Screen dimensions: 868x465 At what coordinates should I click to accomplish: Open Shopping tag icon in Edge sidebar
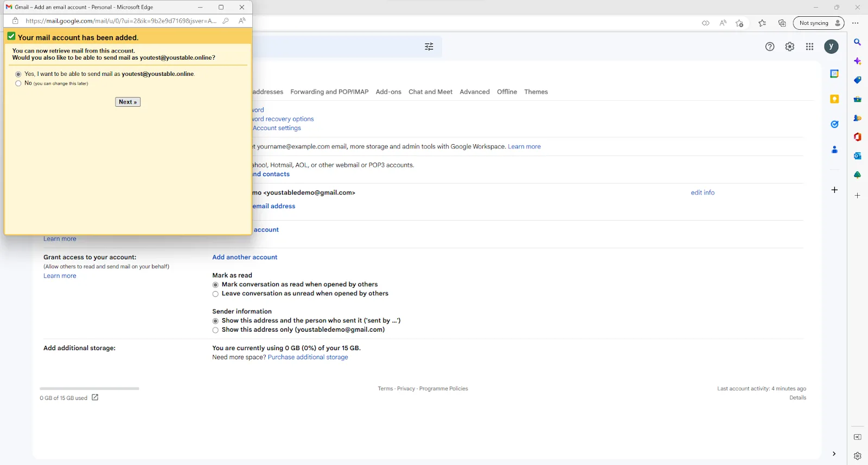[x=858, y=80]
